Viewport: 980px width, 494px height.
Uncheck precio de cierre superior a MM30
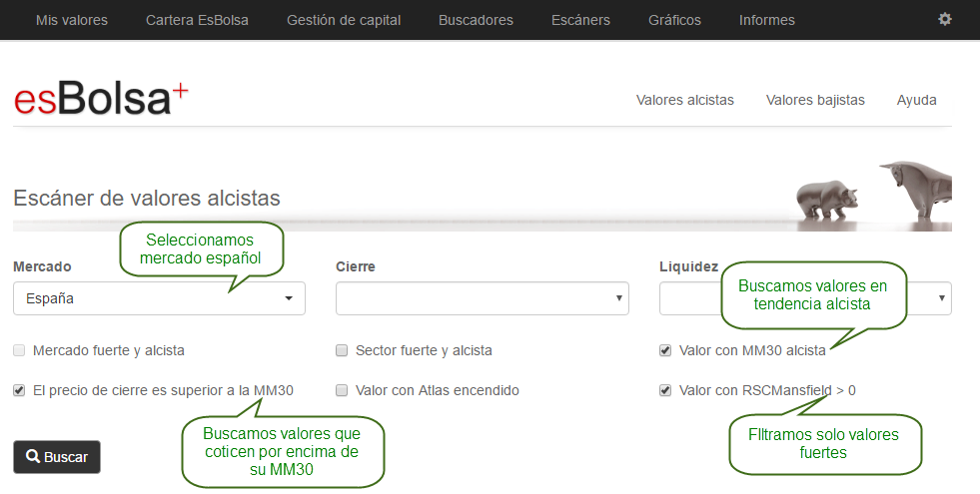19,390
